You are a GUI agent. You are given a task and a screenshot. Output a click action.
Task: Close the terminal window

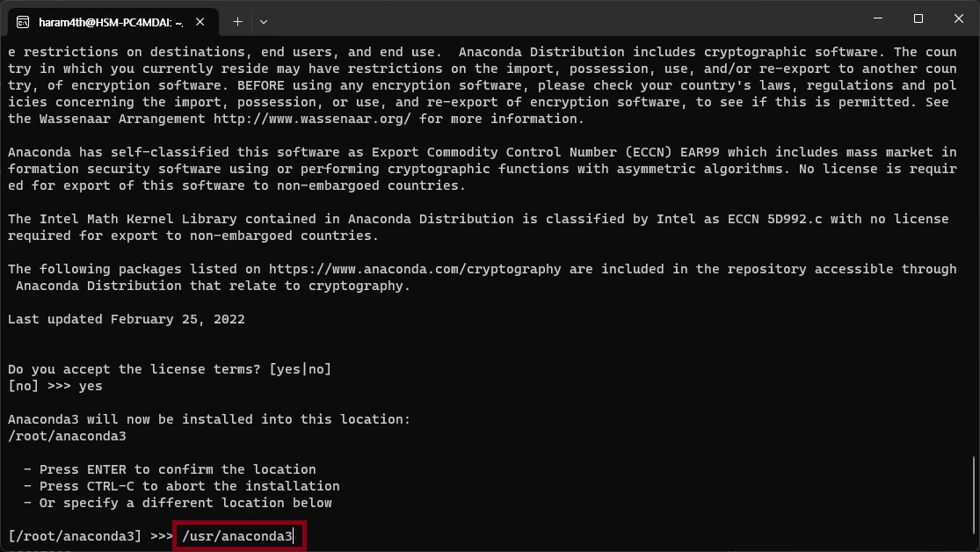pos(959,18)
